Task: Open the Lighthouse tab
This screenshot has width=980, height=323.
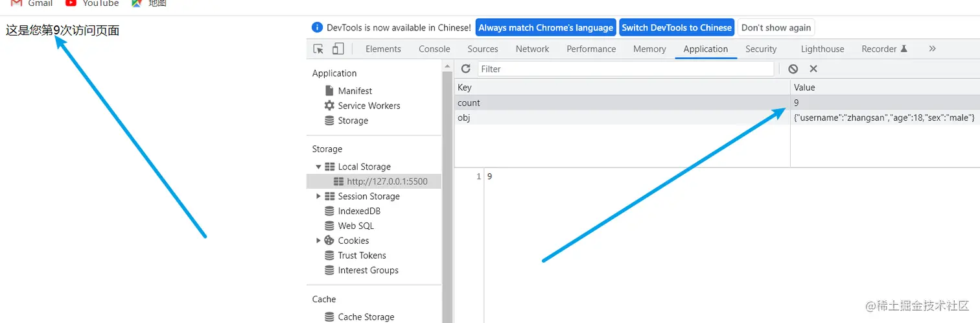Action: pyautogui.click(x=822, y=49)
